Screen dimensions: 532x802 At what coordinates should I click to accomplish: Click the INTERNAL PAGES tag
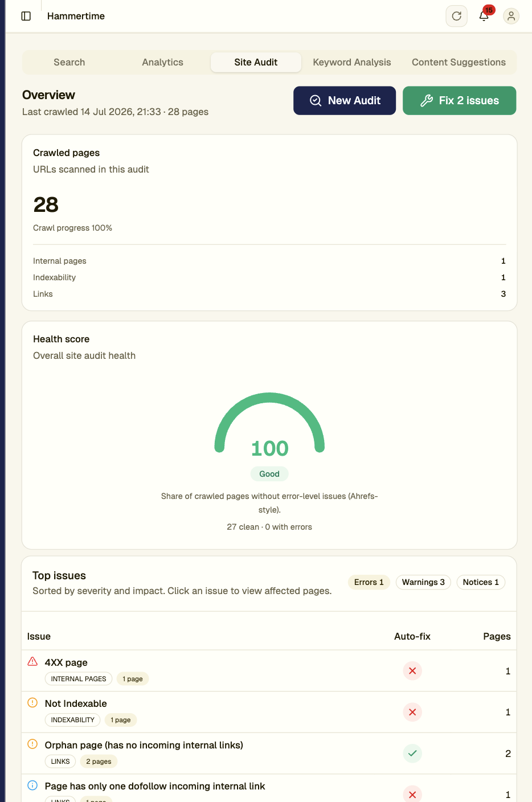(79, 679)
